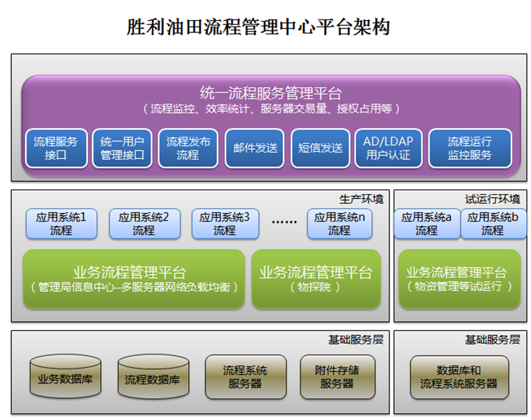Screen dimensions: 531x420
Task: Click the 短信发送 box
Action: [321, 148]
